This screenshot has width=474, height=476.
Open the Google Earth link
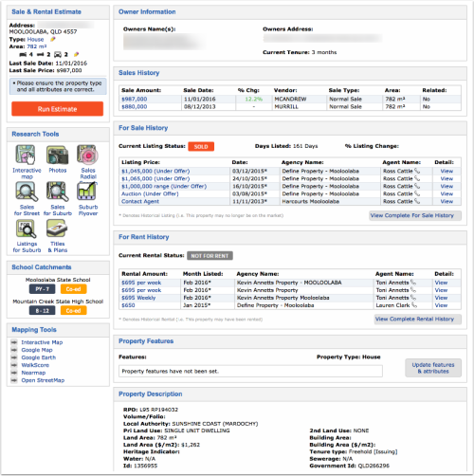[39, 357]
